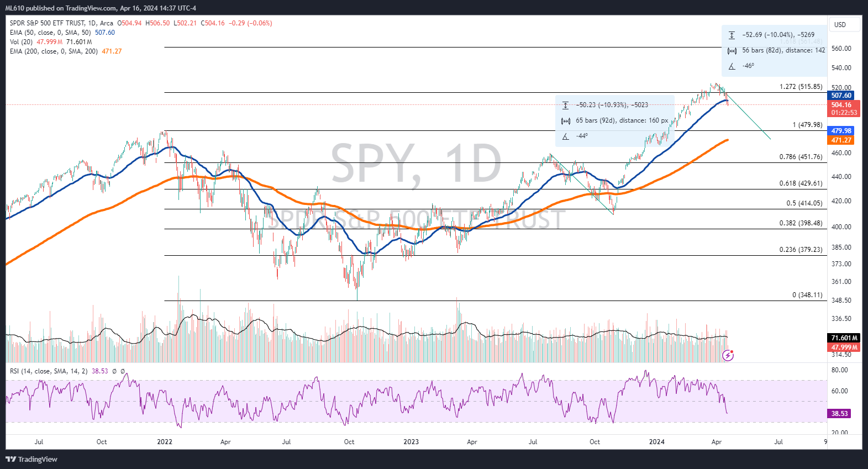This screenshot has width=868, height=469.
Task: Click the red 504.16 current price tag
Action: 844,105
